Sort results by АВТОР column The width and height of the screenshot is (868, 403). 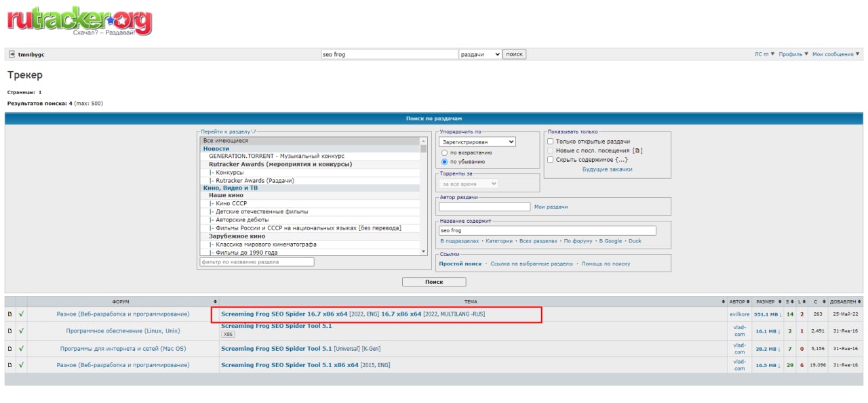pyautogui.click(x=739, y=301)
